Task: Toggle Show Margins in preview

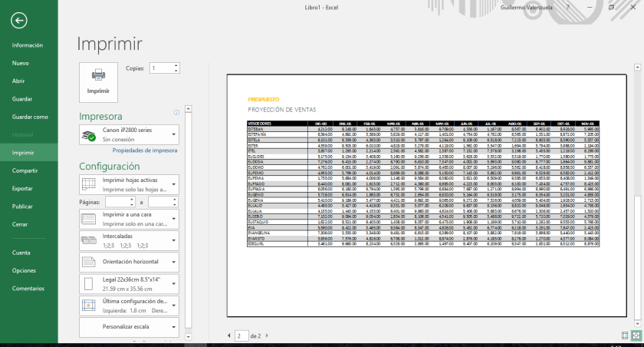Action: [x=624, y=335]
